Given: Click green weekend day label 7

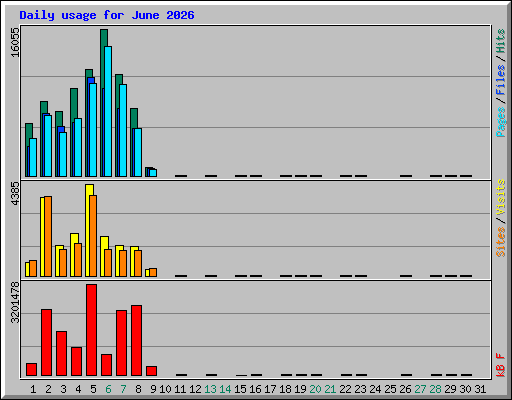Looking at the screenshot, I should pos(123,389).
